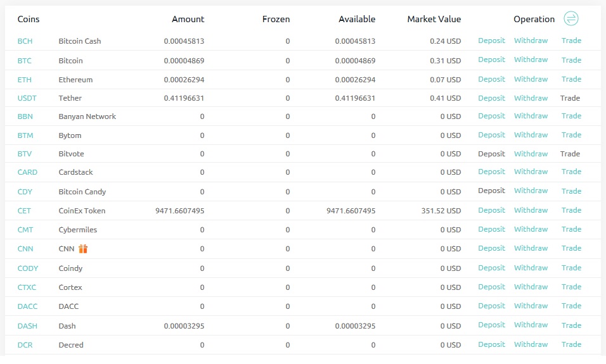Open Deposit for Bitcoin Cash
This screenshot has height=364, width=606.
(x=491, y=41)
